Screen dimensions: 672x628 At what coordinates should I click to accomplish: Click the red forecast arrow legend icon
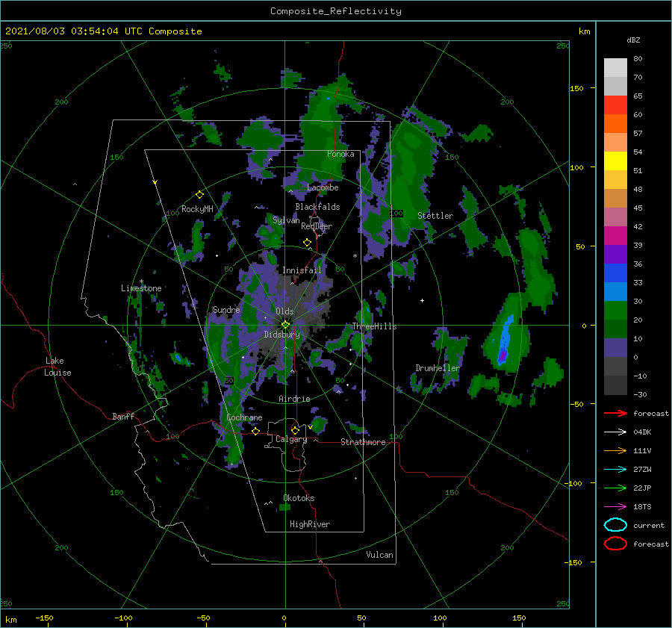615,413
